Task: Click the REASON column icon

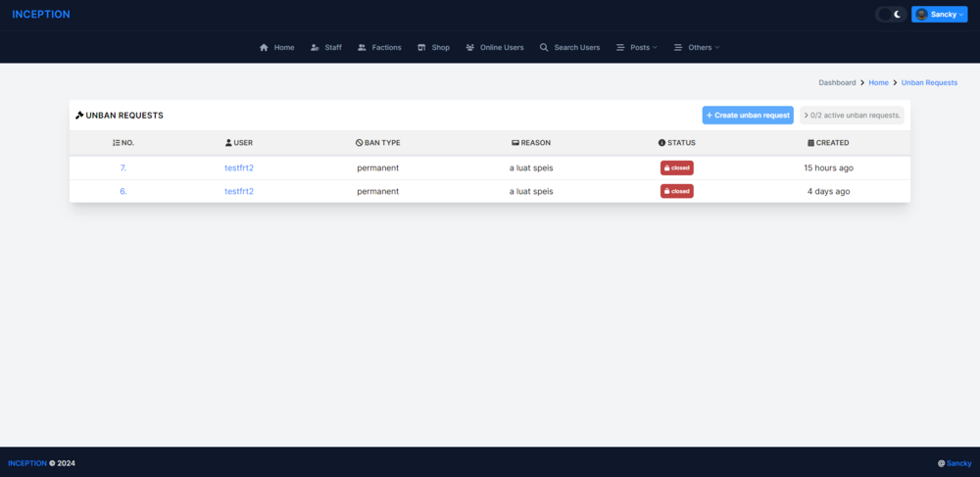Action: click(x=515, y=143)
